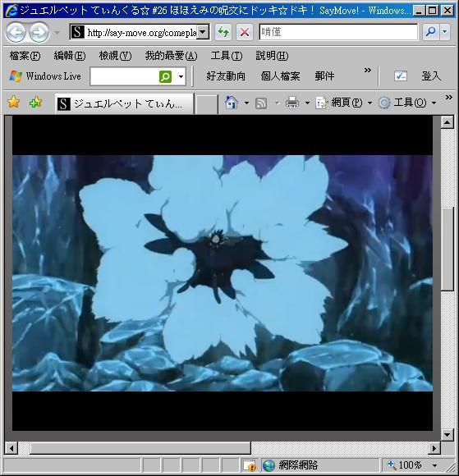Click status bar security warning icon
Image resolution: width=459 pixels, height=476 pixels.
[250, 465]
